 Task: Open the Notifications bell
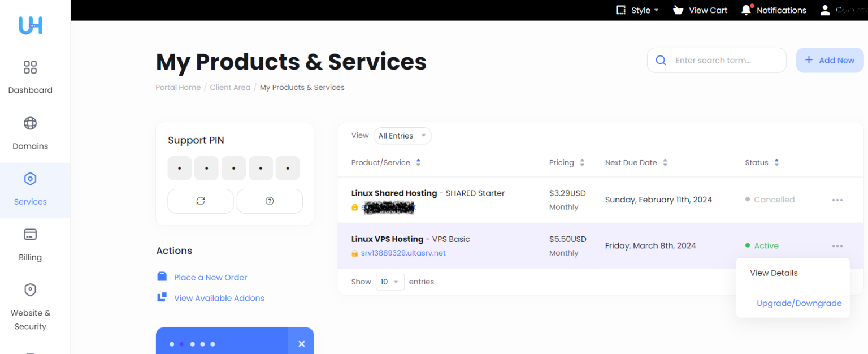click(746, 10)
